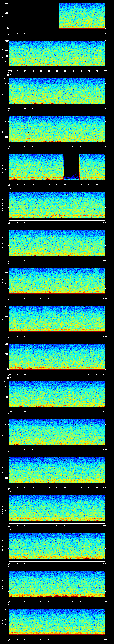Click the 9:00 end time label
This screenshot has width=114, height=644.
[105, 184]
